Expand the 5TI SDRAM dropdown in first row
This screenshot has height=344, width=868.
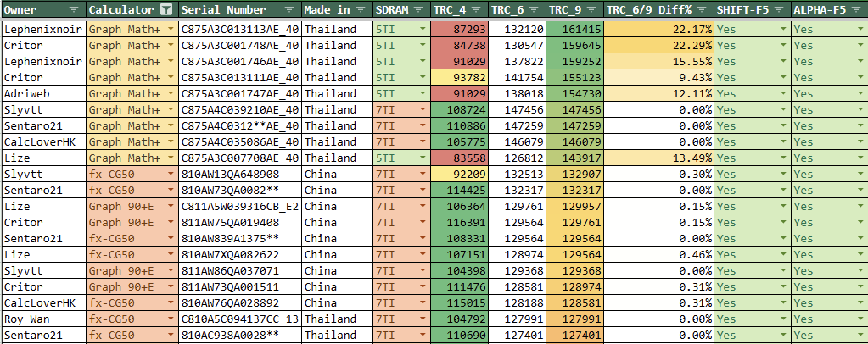coord(423,29)
